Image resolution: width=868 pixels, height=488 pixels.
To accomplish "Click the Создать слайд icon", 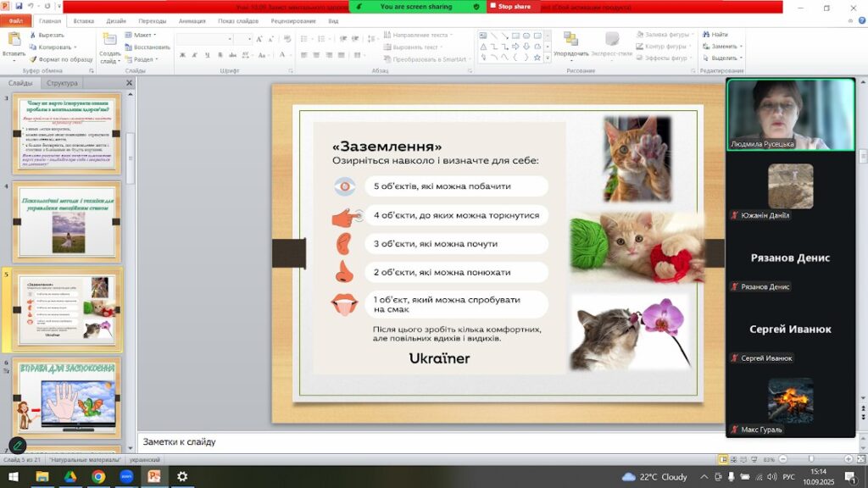I will (x=109, y=40).
